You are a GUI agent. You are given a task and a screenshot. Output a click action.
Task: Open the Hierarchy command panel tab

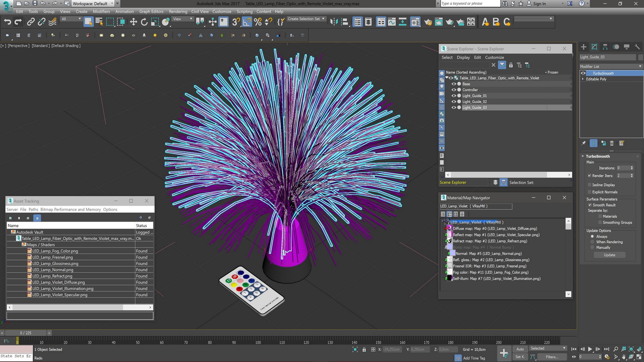pyautogui.click(x=605, y=47)
